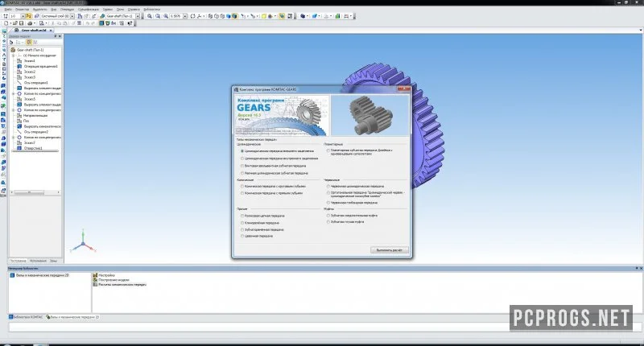This screenshot has width=644, height=346.
Task: Open the step value 1.0 dropdown
Action: pyautogui.click(x=23, y=16)
